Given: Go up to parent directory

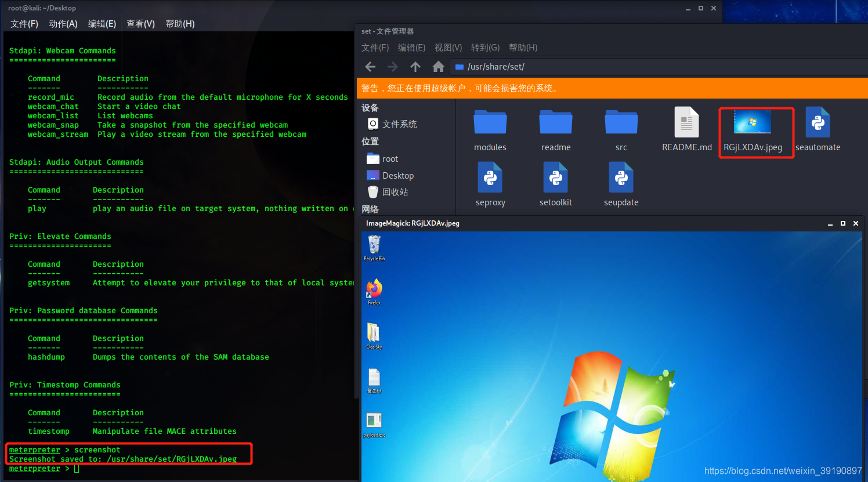Looking at the screenshot, I should (x=415, y=67).
